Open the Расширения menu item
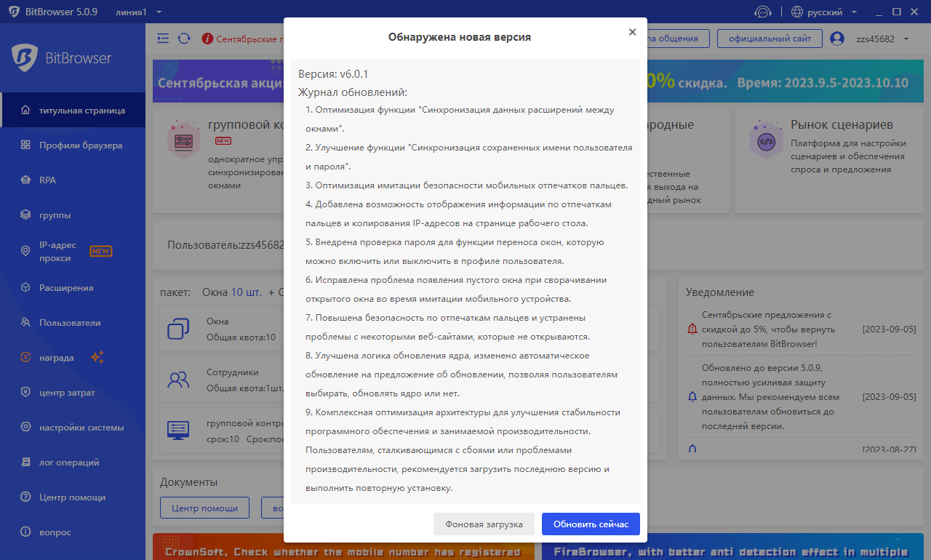Viewport: 931px width, 560px height. point(73,288)
